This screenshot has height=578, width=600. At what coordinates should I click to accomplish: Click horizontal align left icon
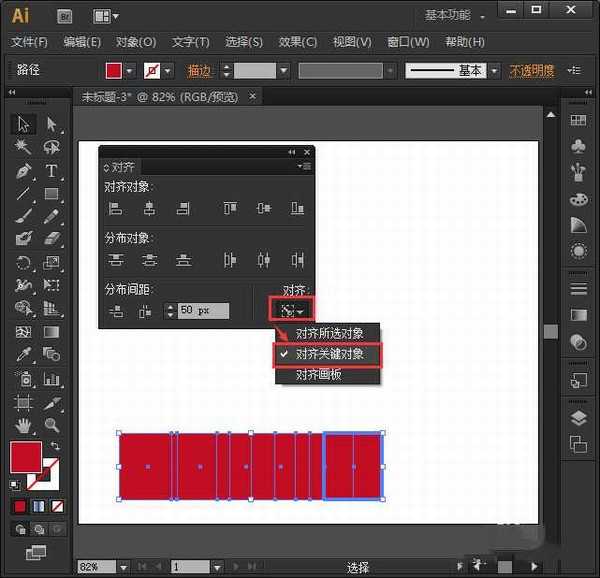pyautogui.click(x=115, y=208)
